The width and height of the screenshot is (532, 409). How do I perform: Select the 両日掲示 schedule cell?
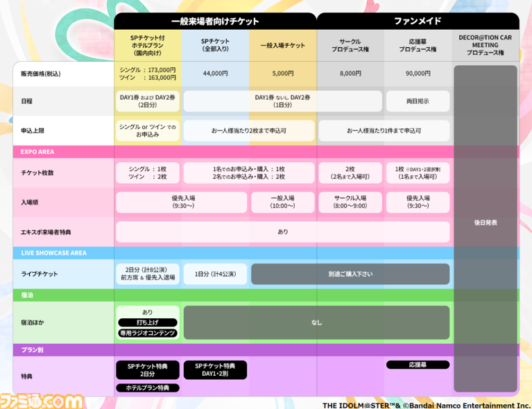tap(418, 101)
